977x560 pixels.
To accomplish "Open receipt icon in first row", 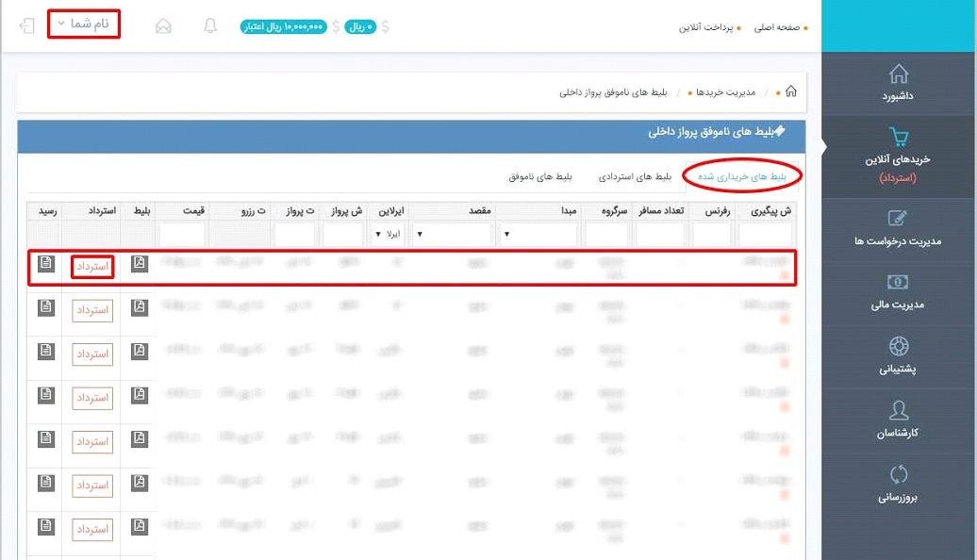I will pos(45,264).
